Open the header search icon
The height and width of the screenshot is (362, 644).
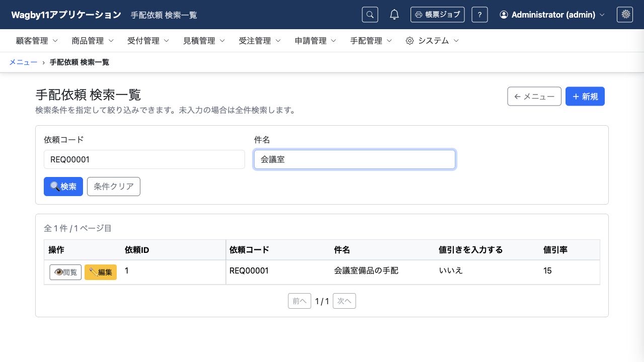370,15
